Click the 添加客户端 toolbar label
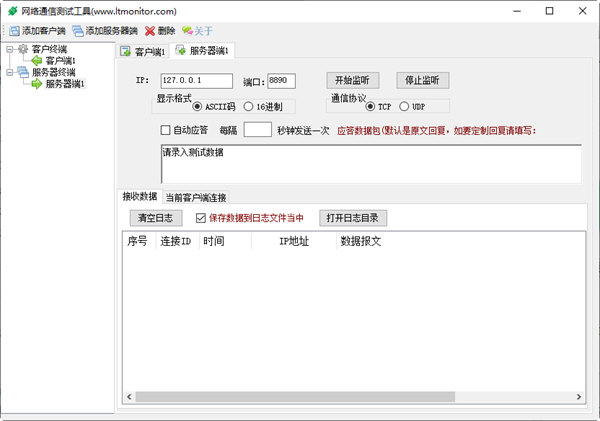 pos(44,31)
